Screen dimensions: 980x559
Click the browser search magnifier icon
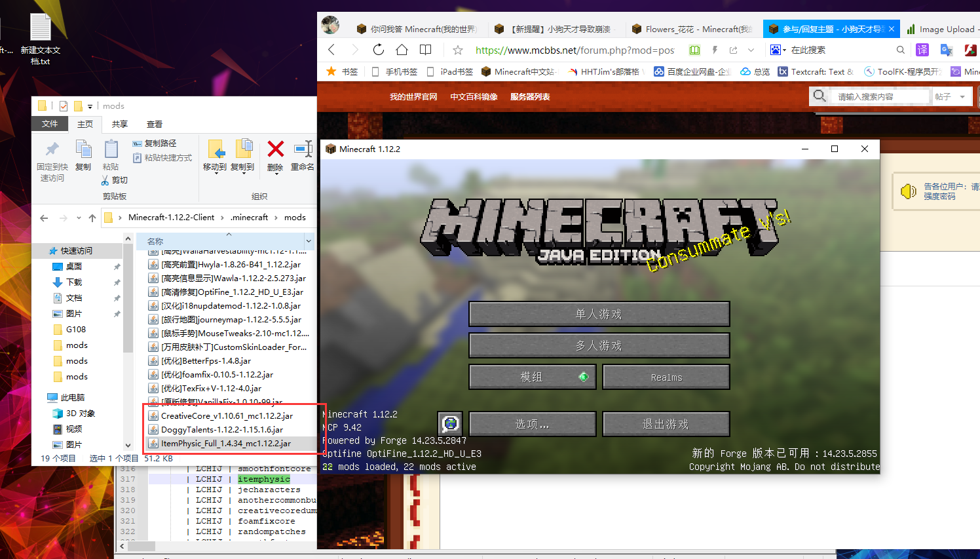tap(901, 50)
